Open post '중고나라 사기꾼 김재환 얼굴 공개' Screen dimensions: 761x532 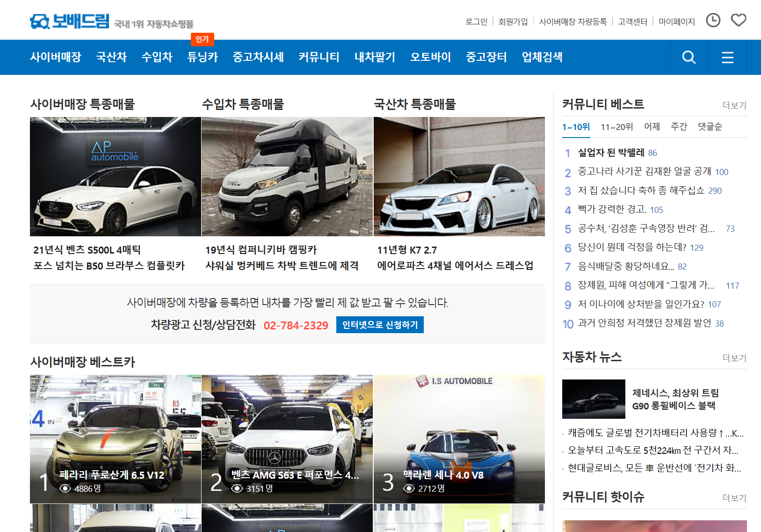pyautogui.click(x=645, y=171)
